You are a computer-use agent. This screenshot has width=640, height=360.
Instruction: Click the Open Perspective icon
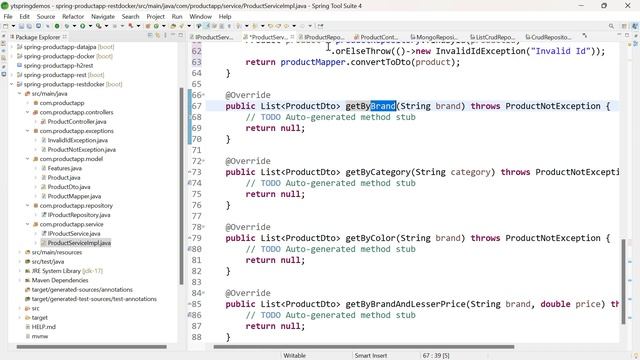point(624,26)
